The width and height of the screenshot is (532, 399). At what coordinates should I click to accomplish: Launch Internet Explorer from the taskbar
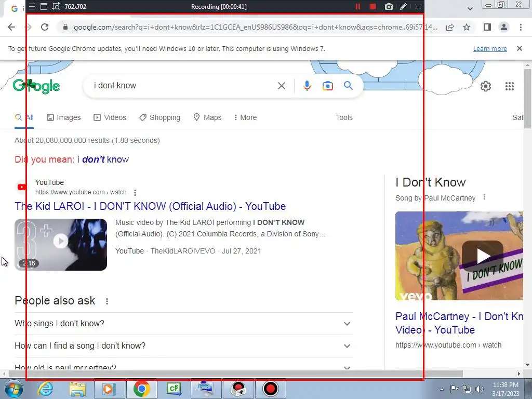coord(45,389)
